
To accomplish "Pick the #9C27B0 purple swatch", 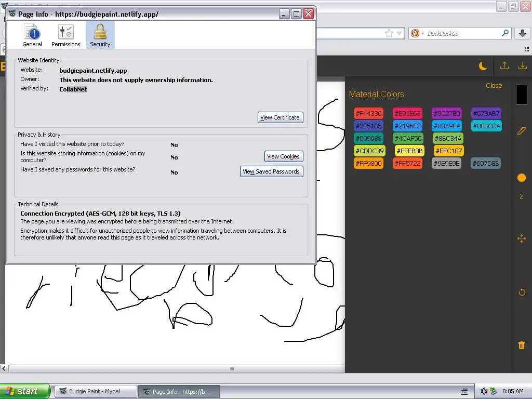I will [x=447, y=113].
